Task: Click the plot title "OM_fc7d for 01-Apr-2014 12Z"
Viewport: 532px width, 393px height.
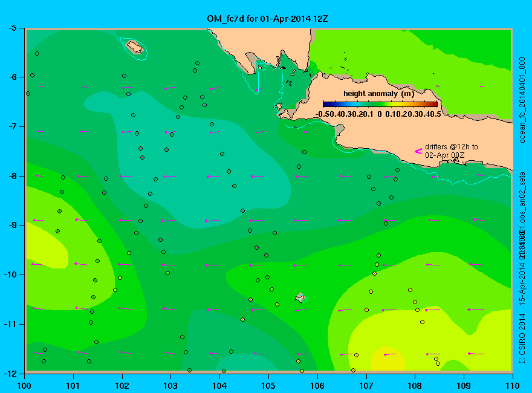Action: (x=267, y=19)
